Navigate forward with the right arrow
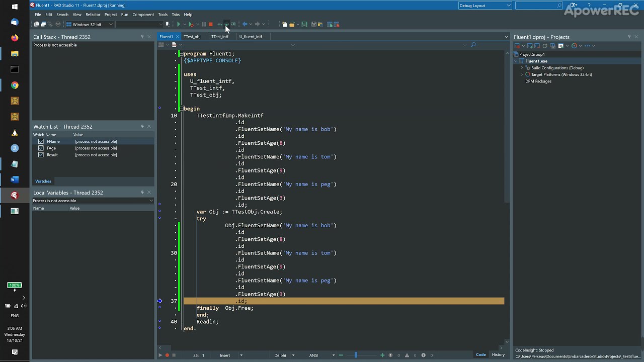 click(x=257, y=24)
